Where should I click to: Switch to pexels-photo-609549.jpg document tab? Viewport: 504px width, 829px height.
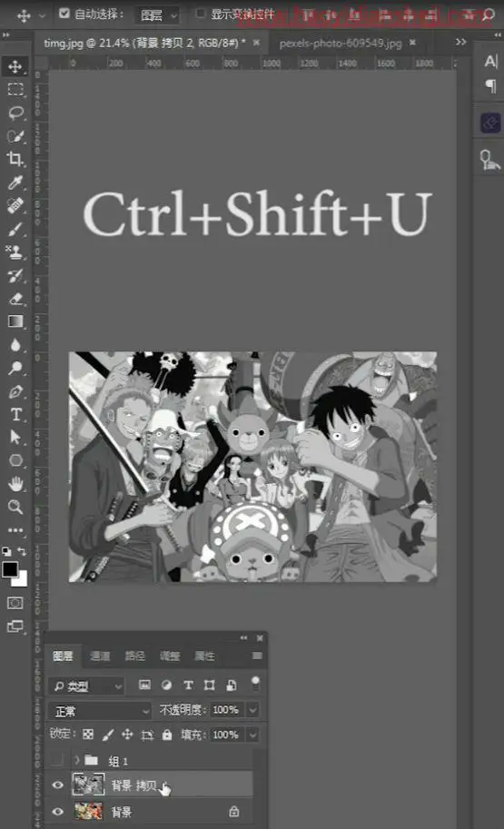click(x=341, y=44)
